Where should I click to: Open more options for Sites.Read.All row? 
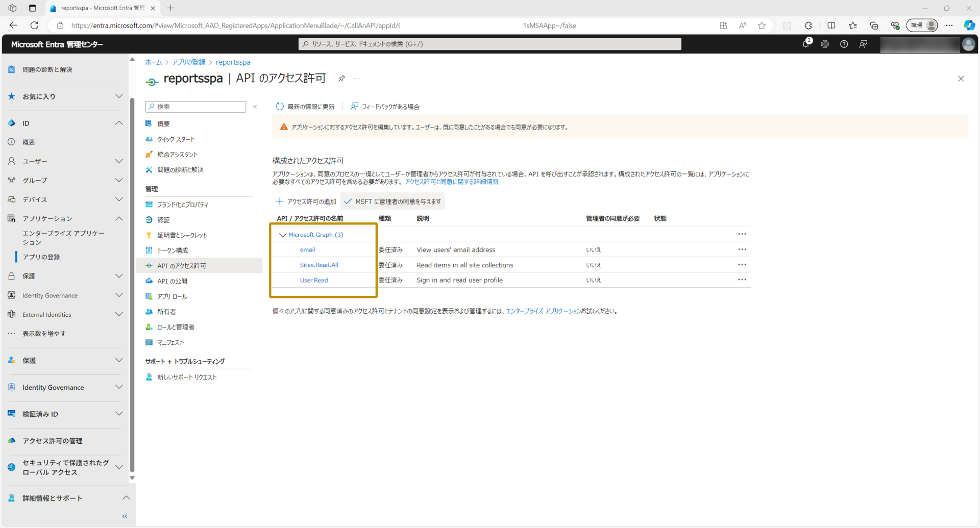click(x=742, y=265)
